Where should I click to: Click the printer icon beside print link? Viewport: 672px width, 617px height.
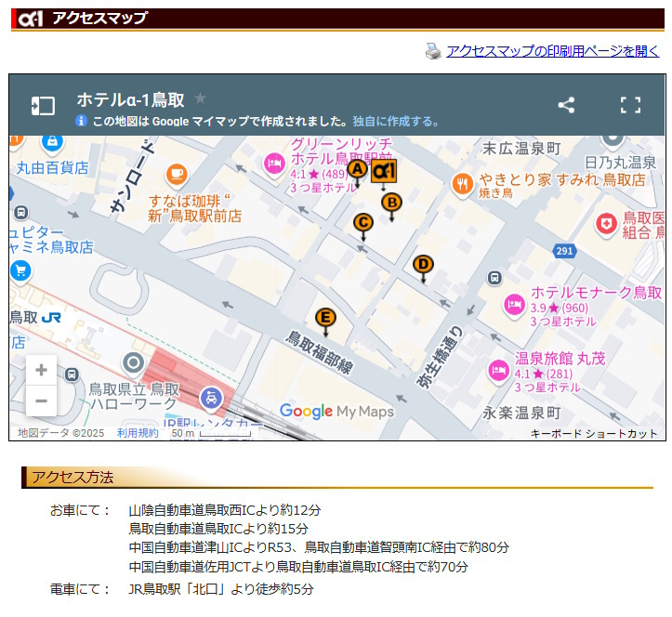tap(433, 51)
